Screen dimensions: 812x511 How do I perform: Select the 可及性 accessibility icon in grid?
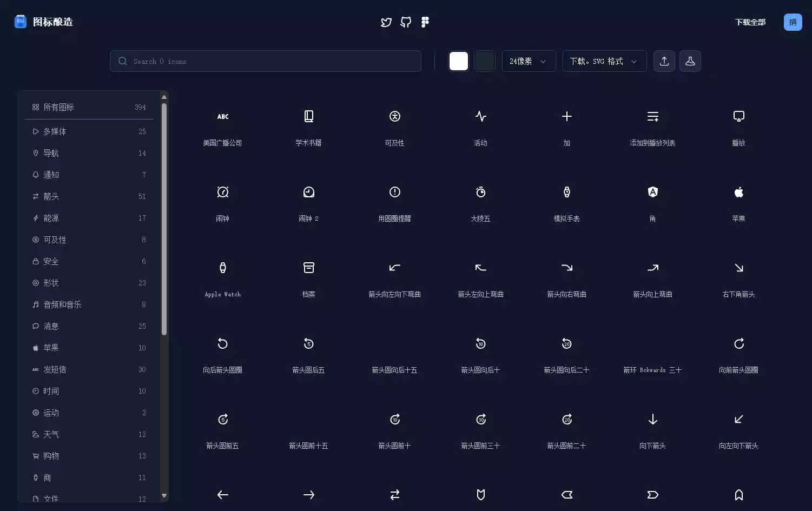point(395,116)
